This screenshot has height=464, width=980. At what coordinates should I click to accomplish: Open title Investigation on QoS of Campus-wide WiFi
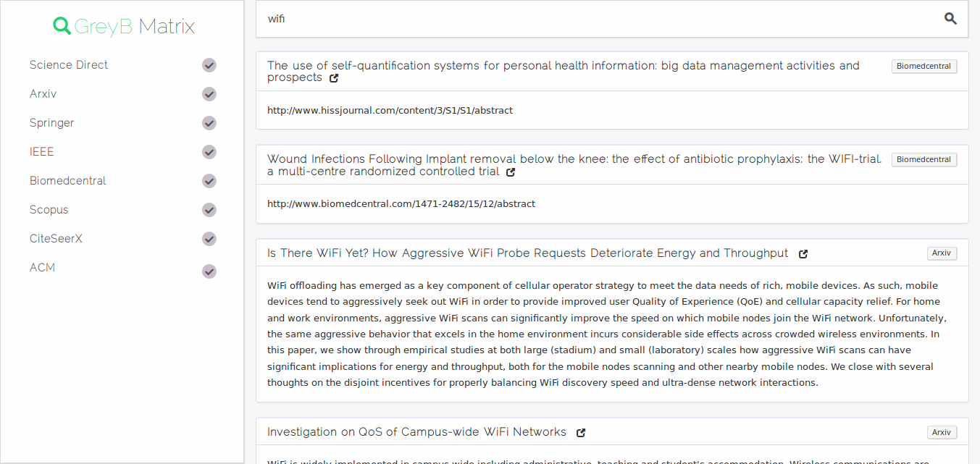click(x=416, y=432)
